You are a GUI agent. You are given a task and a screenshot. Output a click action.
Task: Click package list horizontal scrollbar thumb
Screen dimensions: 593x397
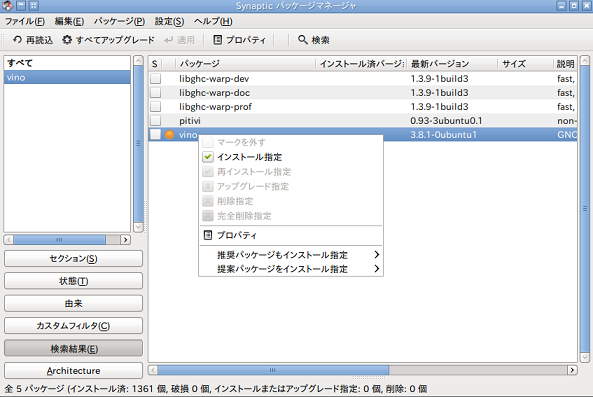(x=273, y=370)
